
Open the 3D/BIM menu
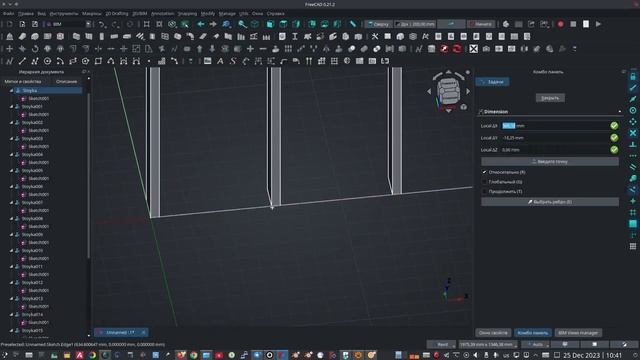140,13
